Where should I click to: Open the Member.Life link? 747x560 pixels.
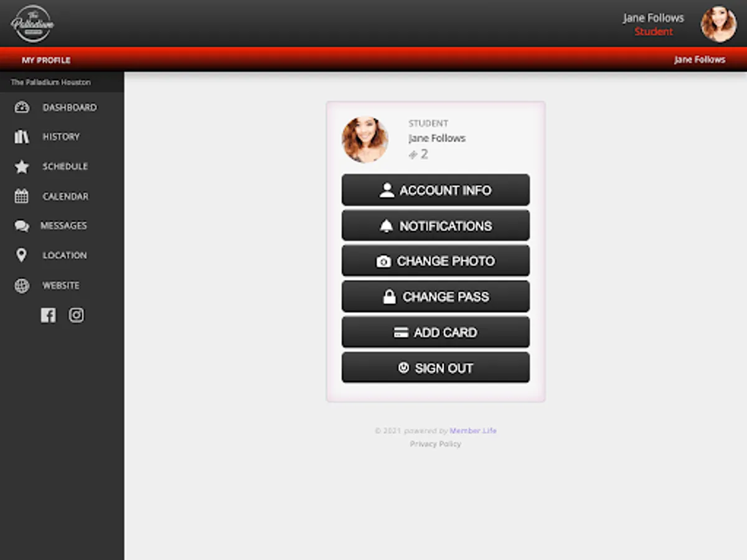click(473, 430)
